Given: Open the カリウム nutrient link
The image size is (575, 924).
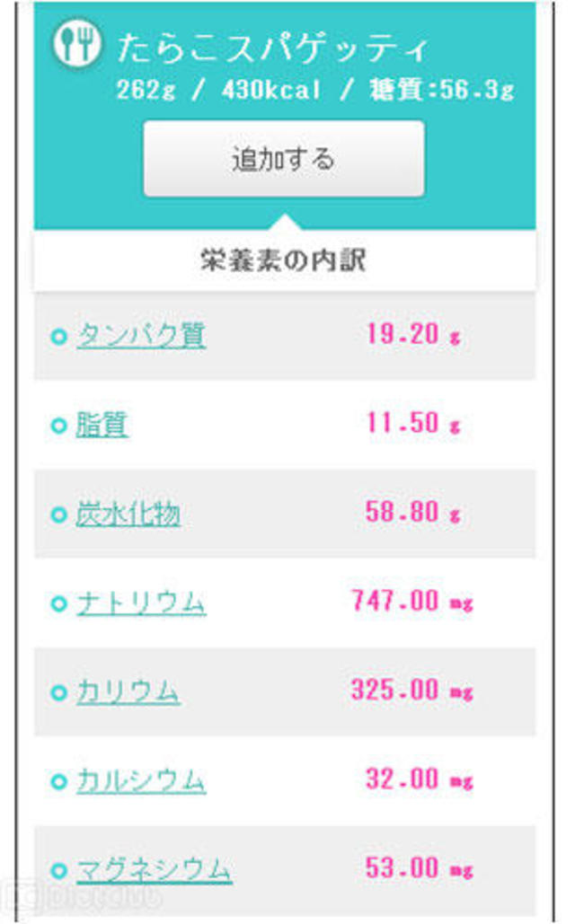Looking at the screenshot, I should [128, 692].
